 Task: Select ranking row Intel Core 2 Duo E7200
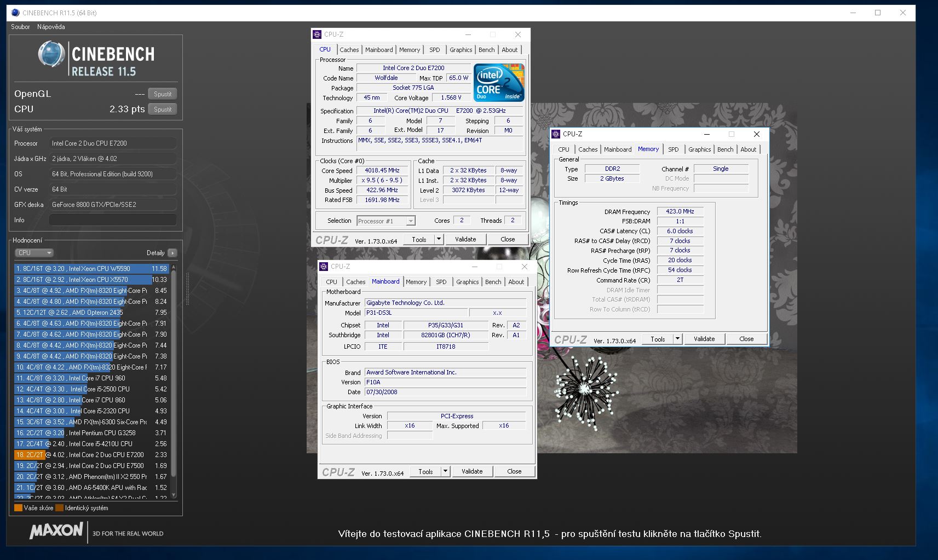coord(91,455)
